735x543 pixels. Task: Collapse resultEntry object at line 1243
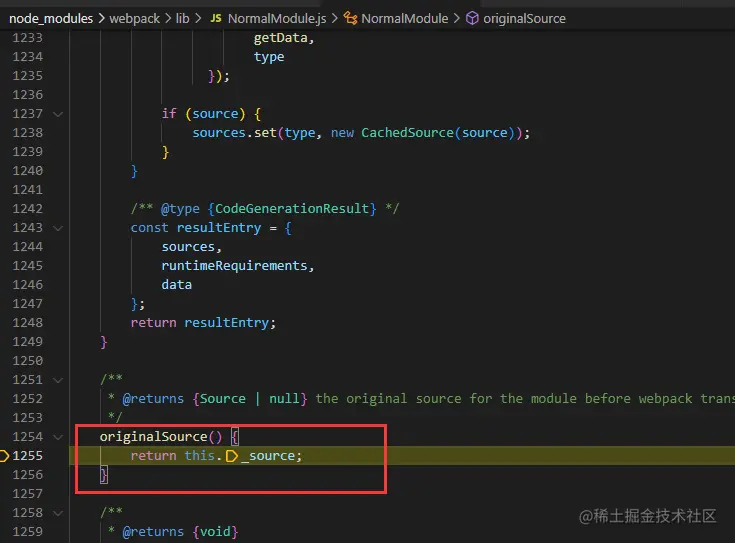58,228
